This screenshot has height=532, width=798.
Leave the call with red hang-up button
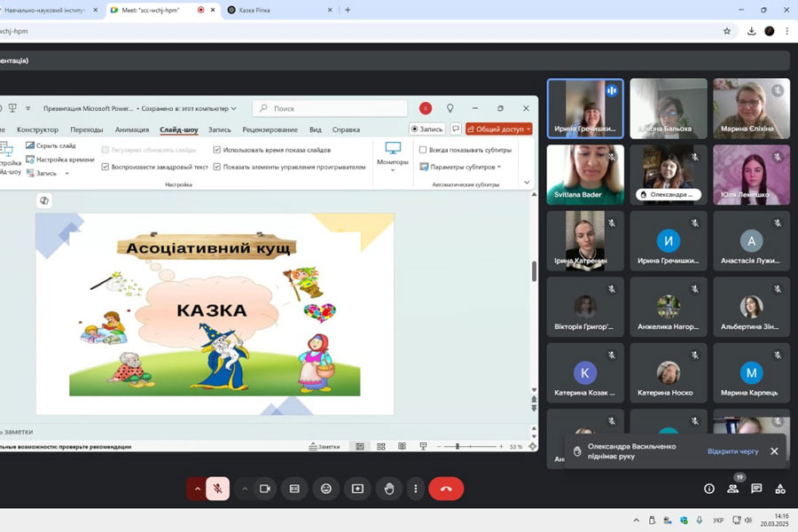click(446, 489)
